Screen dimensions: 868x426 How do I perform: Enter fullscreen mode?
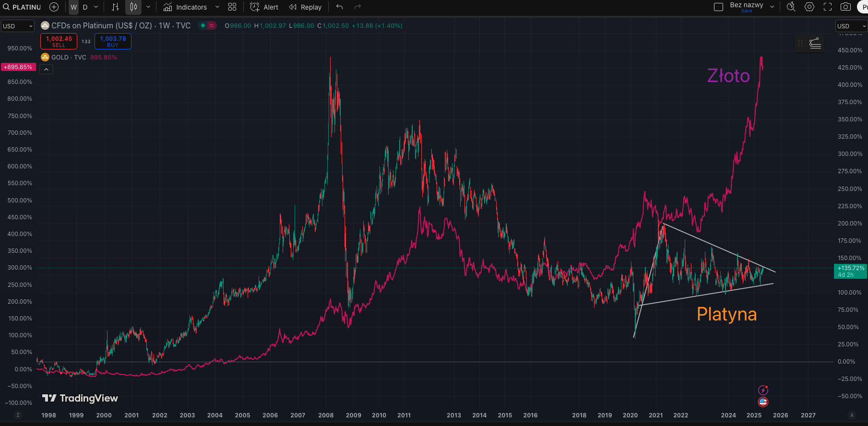(828, 7)
